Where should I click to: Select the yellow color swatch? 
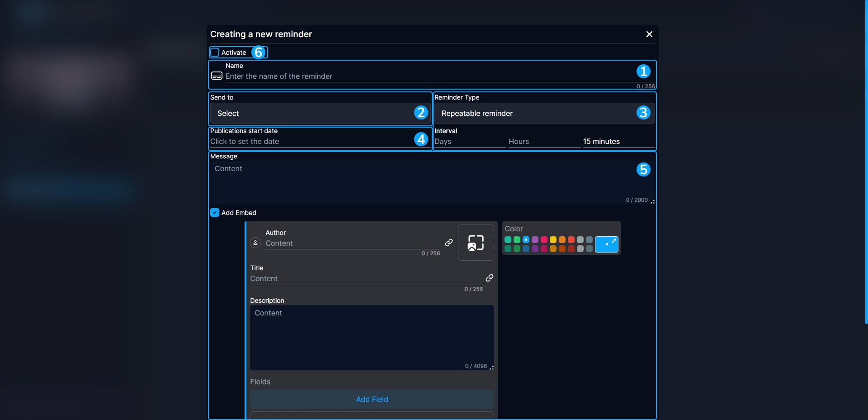(x=553, y=240)
